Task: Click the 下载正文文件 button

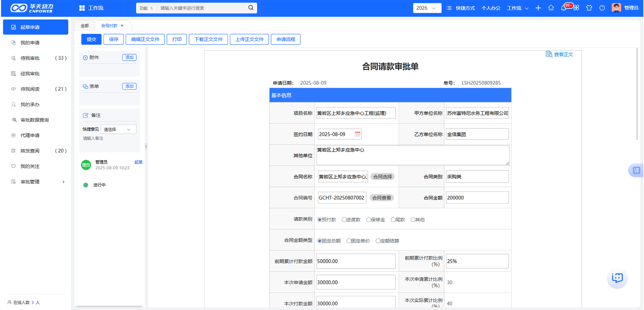Action: click(208, 39)
